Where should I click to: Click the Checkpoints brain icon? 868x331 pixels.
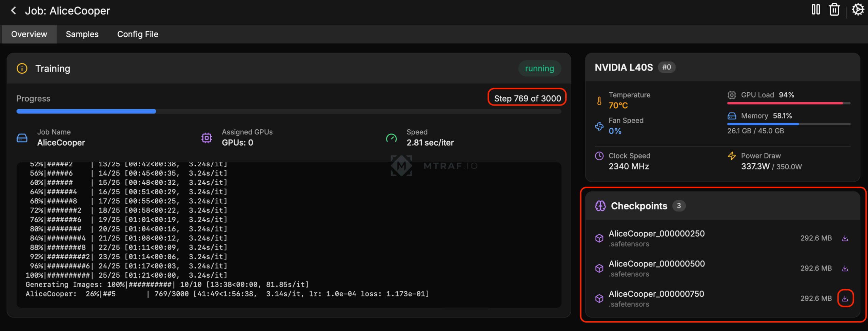click(600, 206)
